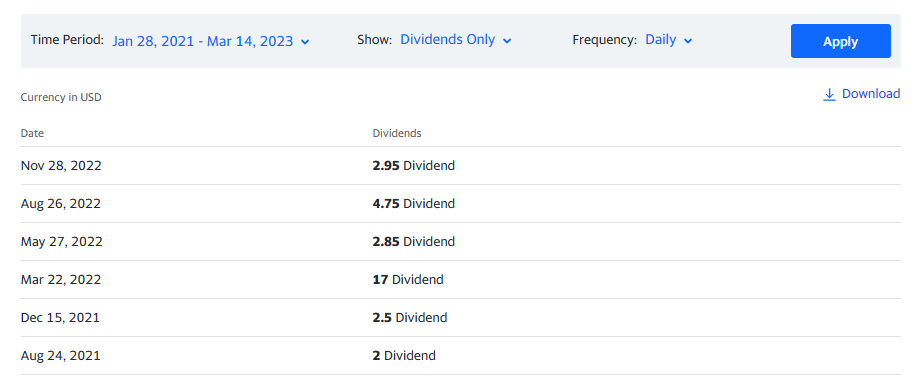Select the Aug 26, 2022 row date
Viewport: 920px width, 377px height.
(60, 204)
